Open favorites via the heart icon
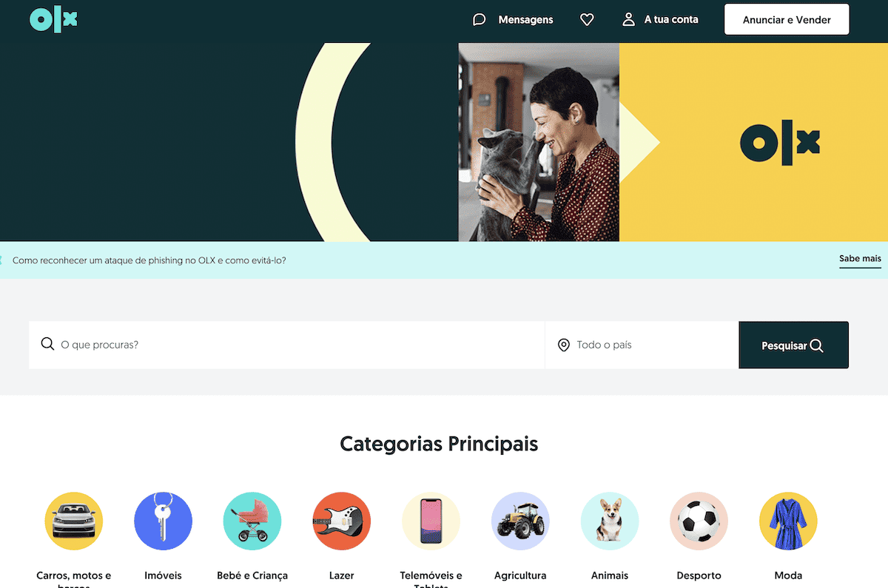The height and width of the screenshot is (588, 888). tap(587, 20)
